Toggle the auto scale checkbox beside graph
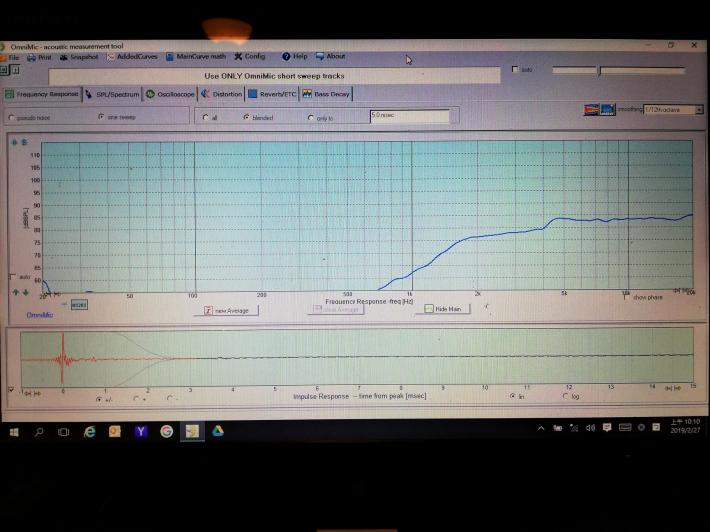 (13, 277)
